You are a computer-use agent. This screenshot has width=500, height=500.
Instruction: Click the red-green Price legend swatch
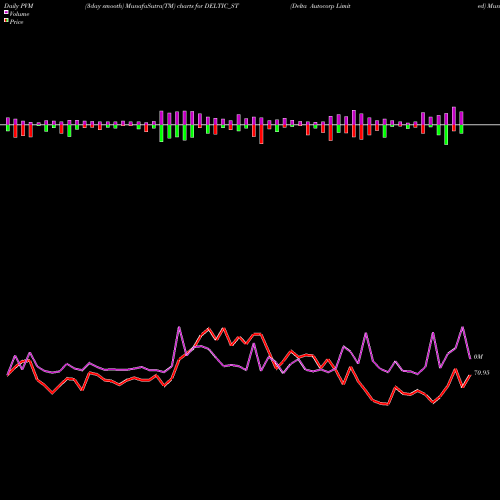[6, 21]
